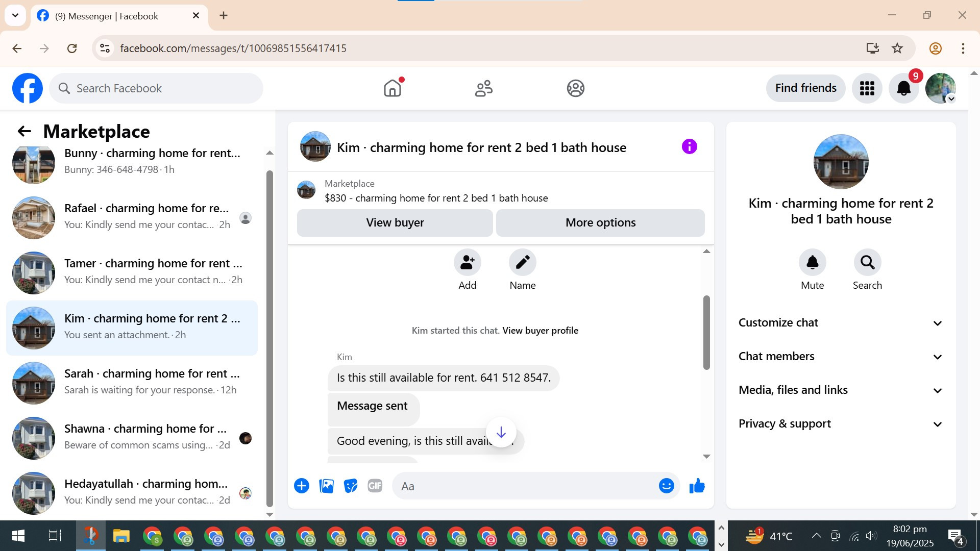Open more actions plus icon in composer
980x551 pixels.
(302, 486)
